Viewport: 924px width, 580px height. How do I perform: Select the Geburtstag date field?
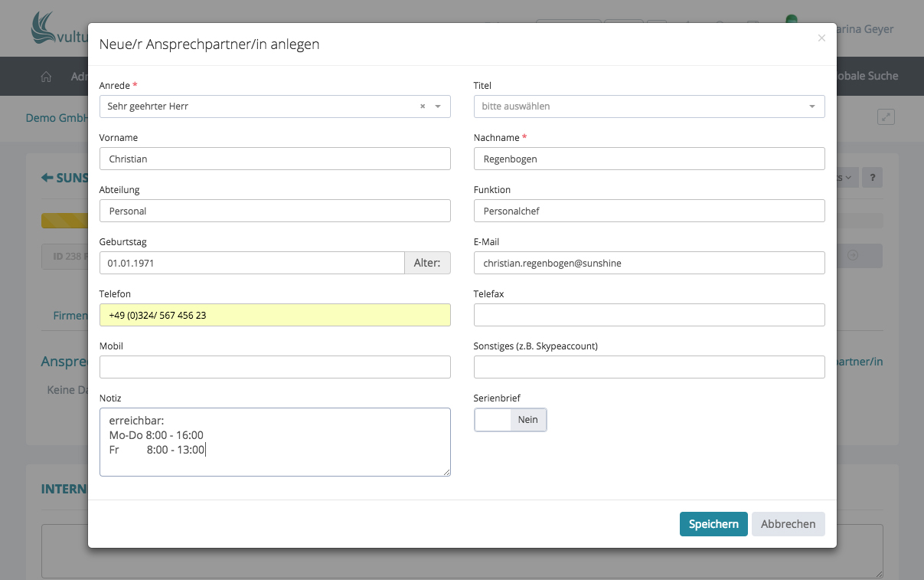(252, 263)
